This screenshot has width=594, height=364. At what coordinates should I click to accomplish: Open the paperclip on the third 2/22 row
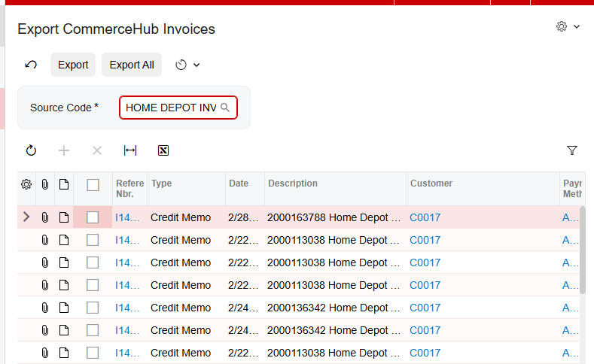tap(45, 285)
